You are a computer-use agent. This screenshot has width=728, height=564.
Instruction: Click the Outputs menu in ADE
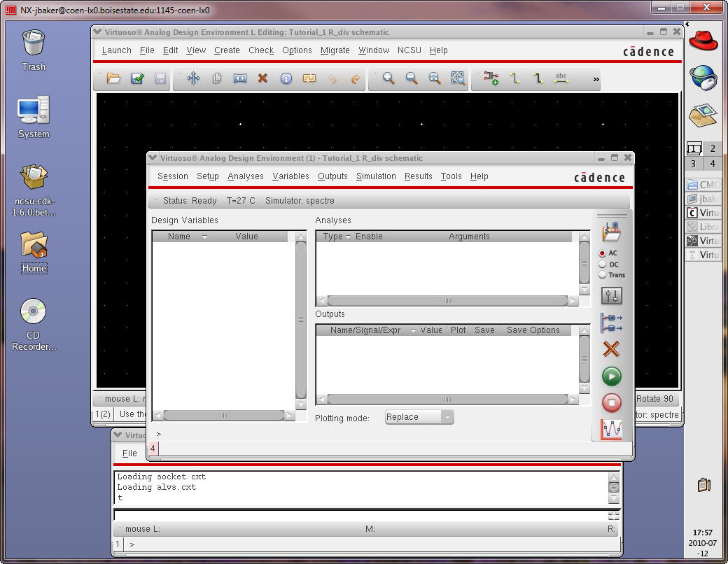[x=332, y=176]
